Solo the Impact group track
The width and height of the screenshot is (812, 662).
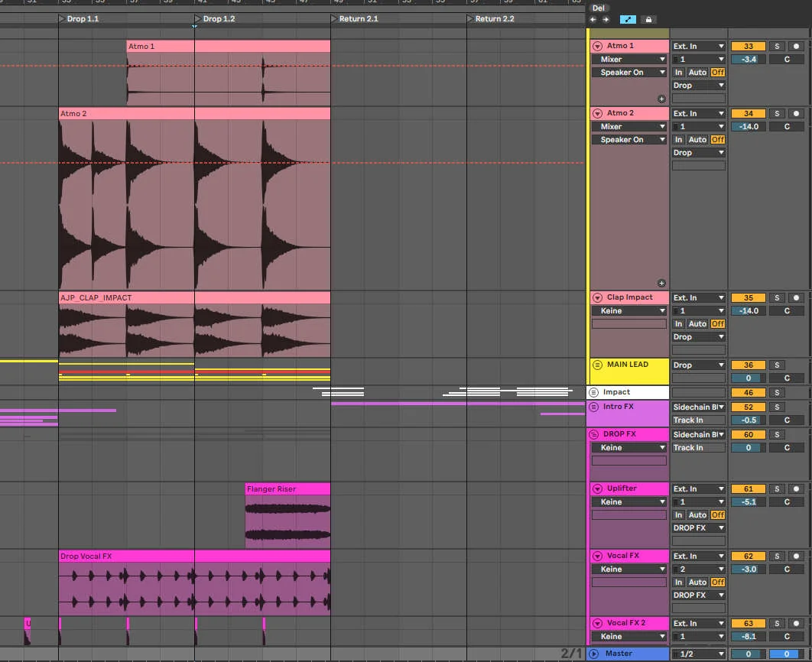click(777, 392)
